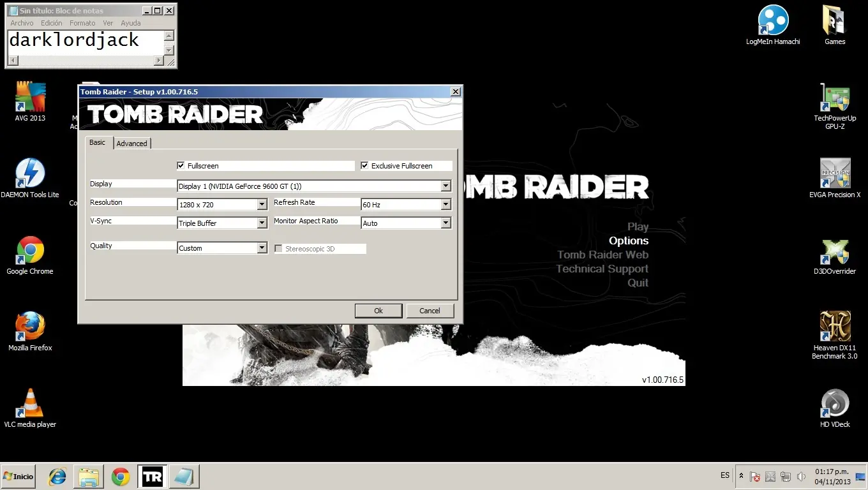
Task: Open the Action Center flag tray icon
Action: pyautogui.click(x=755, y=477)
